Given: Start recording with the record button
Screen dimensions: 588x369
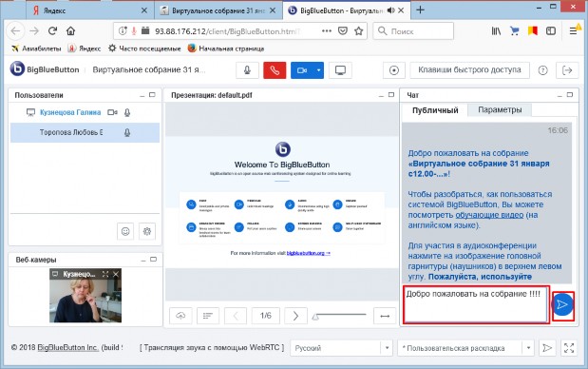Looking at the screenshot, I should pos(394,70).
